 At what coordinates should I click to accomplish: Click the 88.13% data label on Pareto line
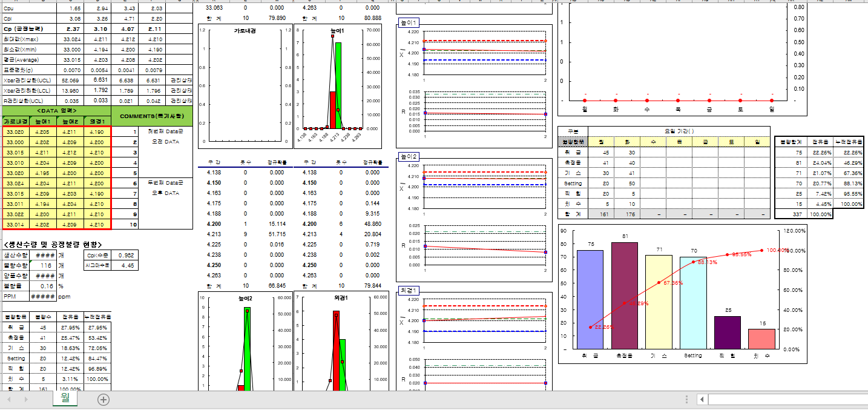tap(707, 262)
